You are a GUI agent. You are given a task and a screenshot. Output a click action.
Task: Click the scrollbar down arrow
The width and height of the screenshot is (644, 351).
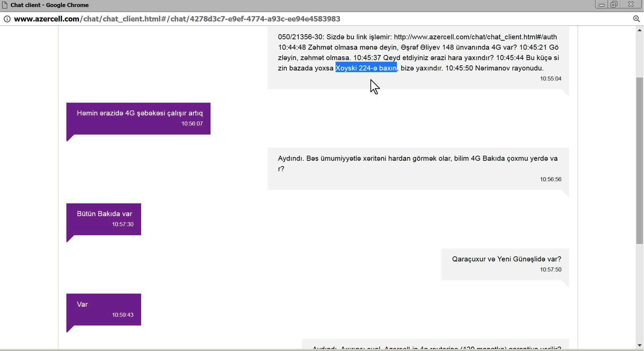pos(639,345)
